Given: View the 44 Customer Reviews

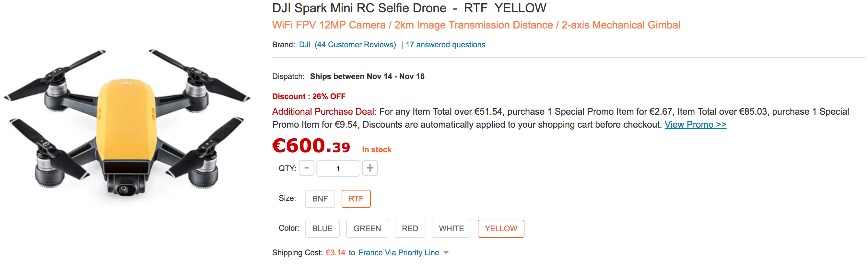Looking at the screenshot, I should [355, 45].
